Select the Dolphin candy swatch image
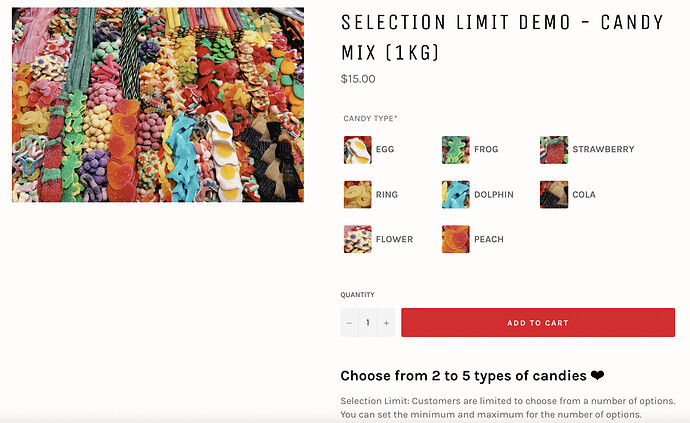The image size is (690, 423). [455, 195]
